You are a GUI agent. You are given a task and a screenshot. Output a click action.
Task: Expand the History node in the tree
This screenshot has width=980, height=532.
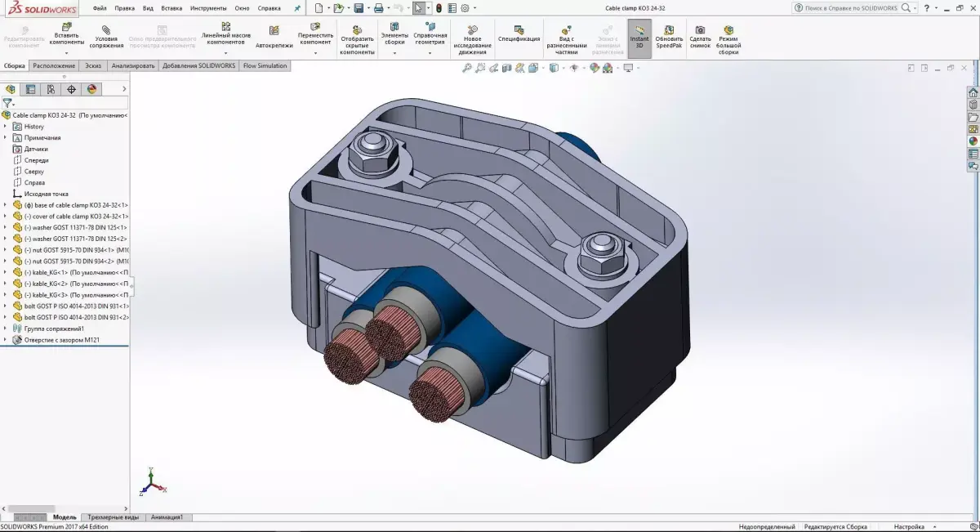[7, 126]
